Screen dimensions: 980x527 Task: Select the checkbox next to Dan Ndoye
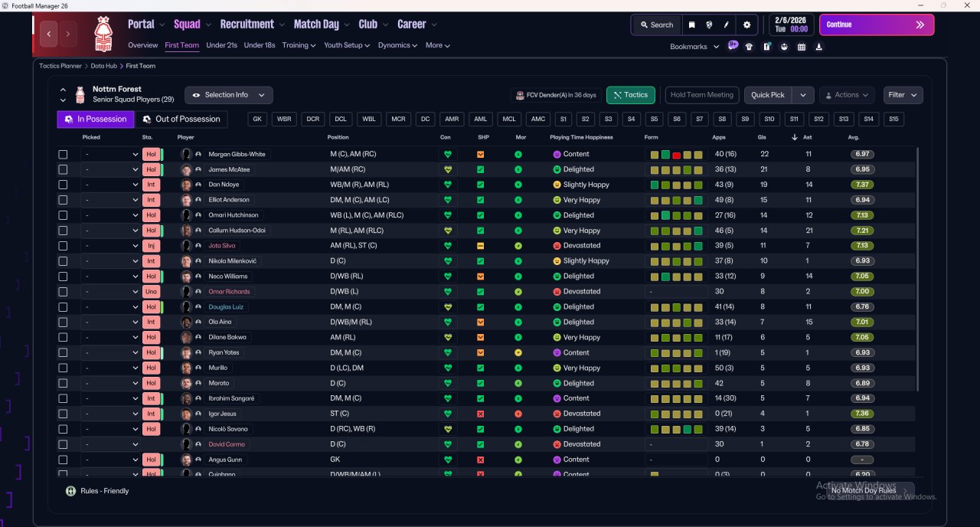tap(63, 185)
